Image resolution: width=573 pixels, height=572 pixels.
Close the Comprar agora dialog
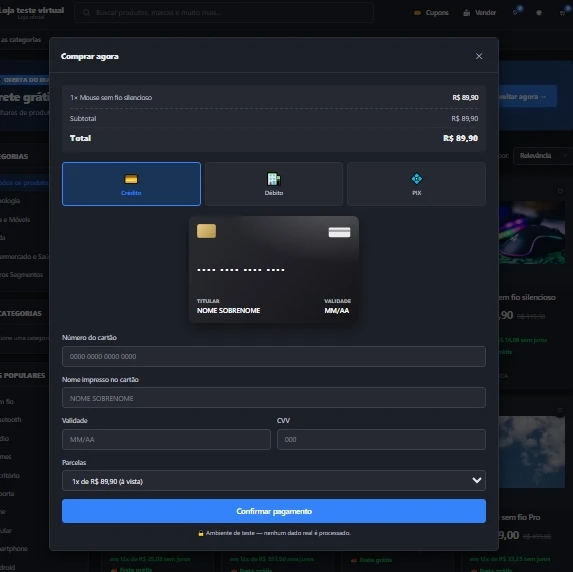coord(479,56)
